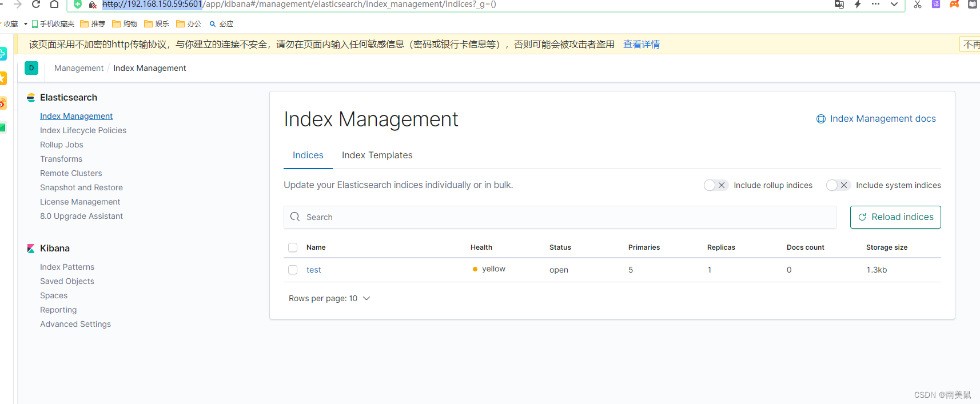This screenshot has width=980, height=404.
Task: Expand the 收藏 favorites dropdown arrow
Action: coord(26,24)
